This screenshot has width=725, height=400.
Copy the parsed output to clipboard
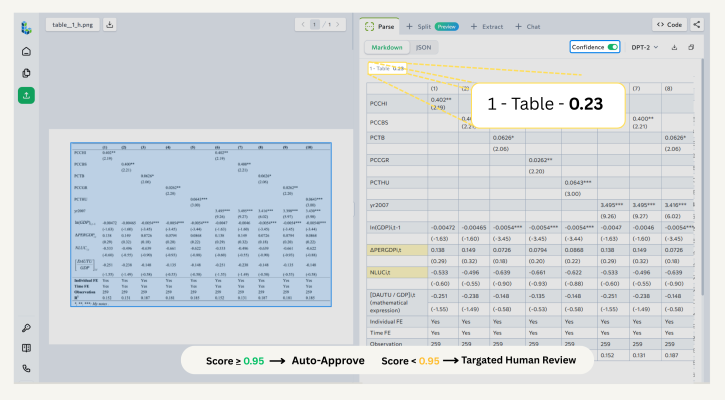(x=692, y=47)
